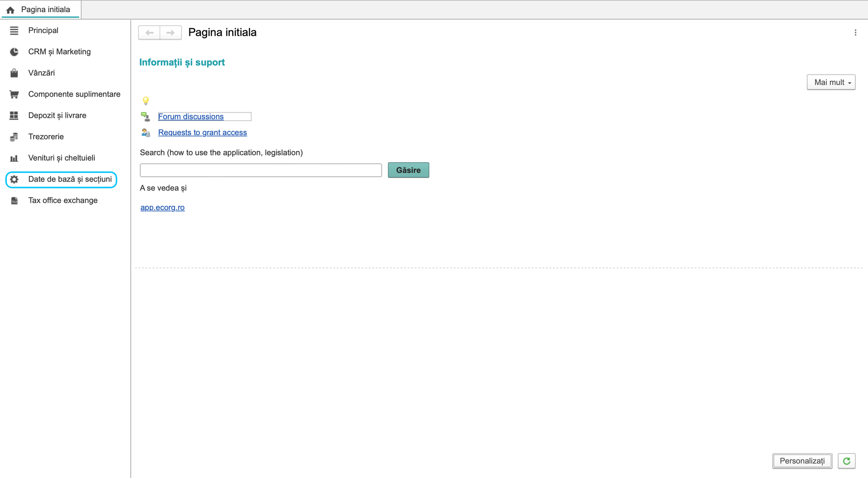The width and height of the screenshot is (868, 478).
Task: Click the Componente suplimentare cart icon
Action: coord(14,94)
